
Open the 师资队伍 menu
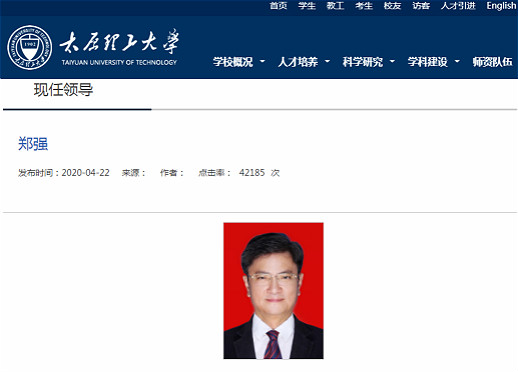coord(493,62)
